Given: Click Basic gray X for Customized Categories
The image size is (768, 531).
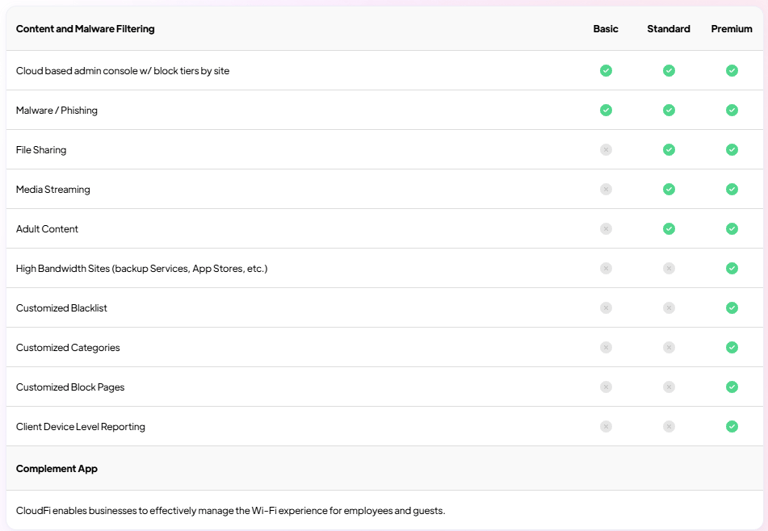Looking at the screenshot, I should click(606, 347).
